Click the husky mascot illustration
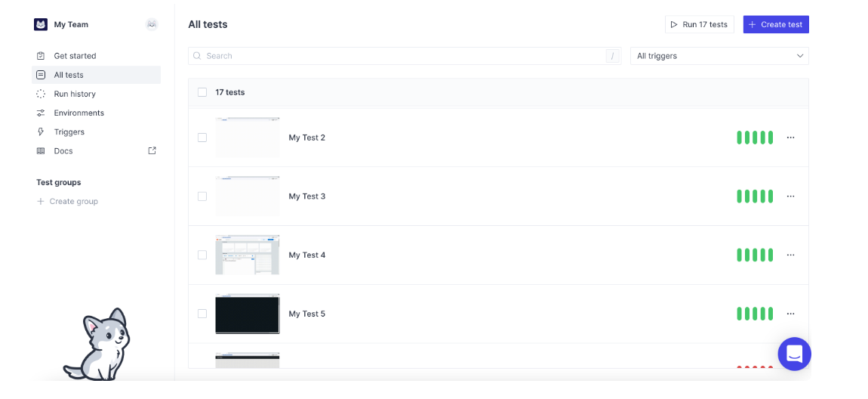868x399 pixels. (97, 344)
